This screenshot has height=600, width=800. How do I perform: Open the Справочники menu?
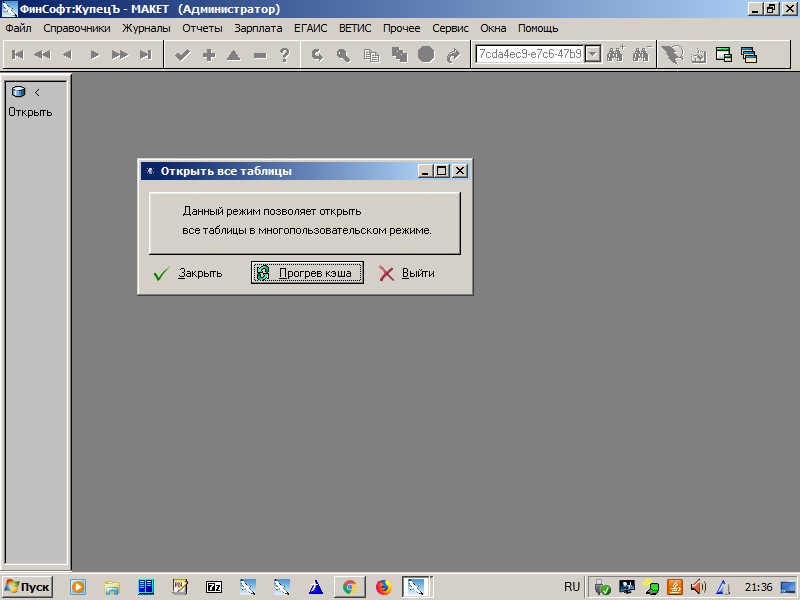pyautogui.click(x=77, y=28)
